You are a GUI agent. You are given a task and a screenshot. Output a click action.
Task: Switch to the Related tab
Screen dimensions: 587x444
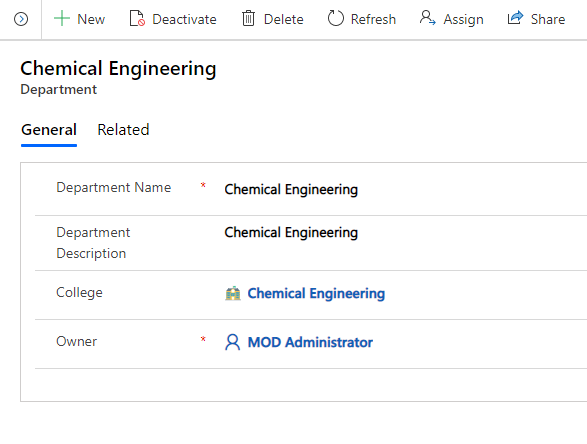click(123, 130)
